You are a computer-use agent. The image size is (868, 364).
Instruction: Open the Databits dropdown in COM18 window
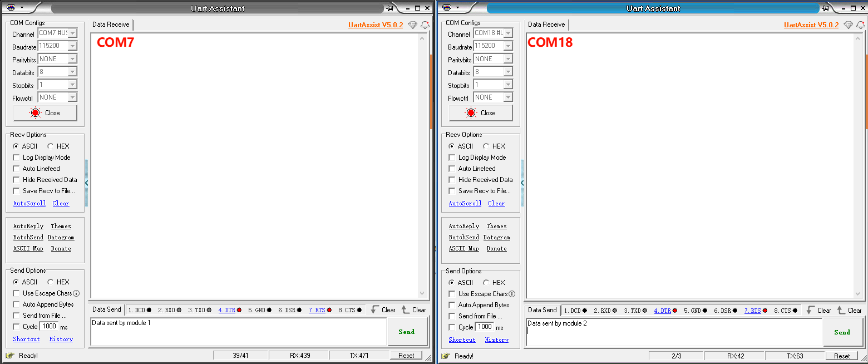508,72
